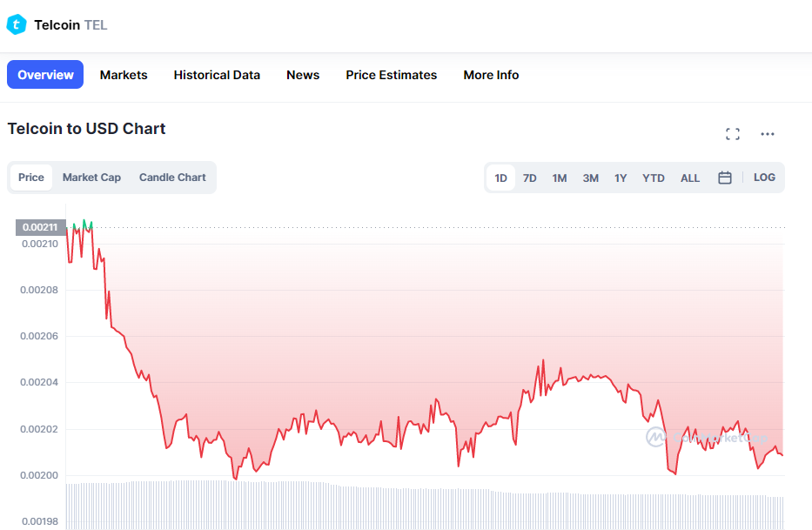Open the Markets tab
812x530 pixels.
(x=124, y=75)
